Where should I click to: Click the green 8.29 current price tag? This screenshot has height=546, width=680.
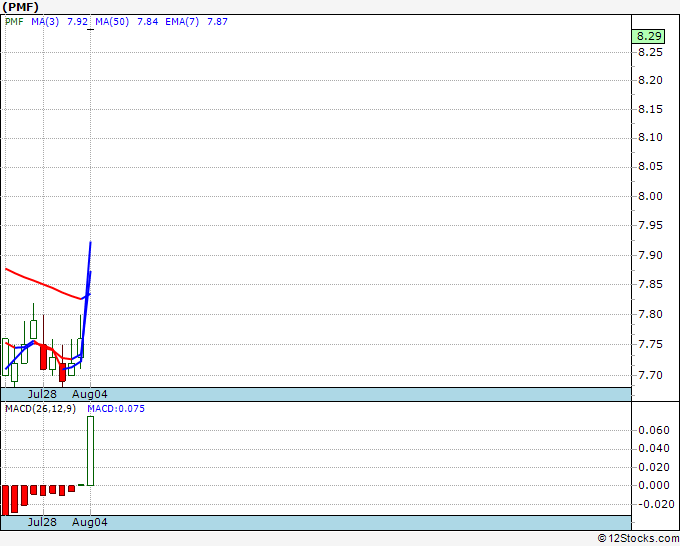(648, 36)
